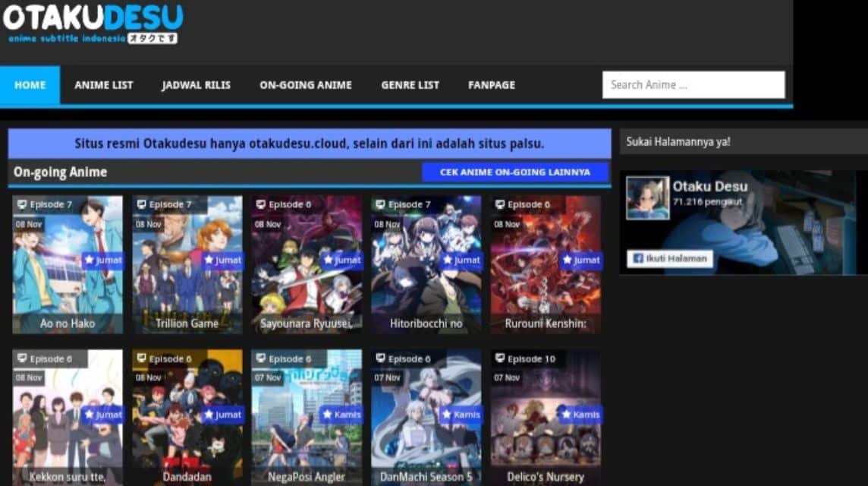Click the monitor icon on Delico's Nursery Episode 10 badge
Viewport: 868px width, 486px height.
(501, 358)
